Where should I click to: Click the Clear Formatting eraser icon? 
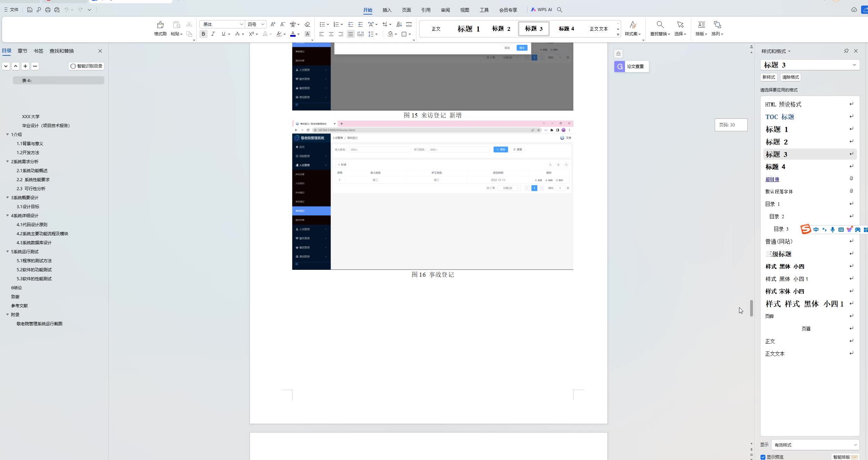[x=307, y=24]
